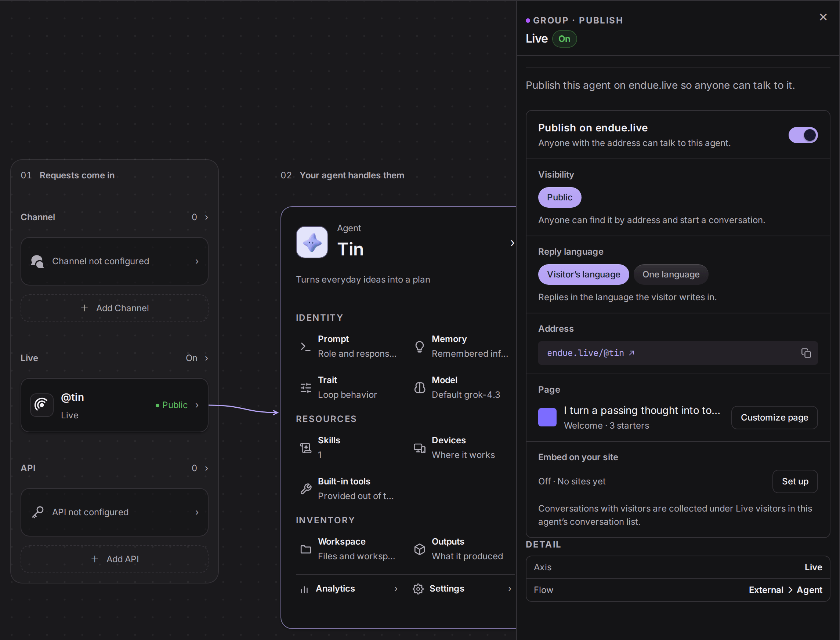
Task: Click the Tin agent star avatar
Action: pyautogui.click(x=312, y=242)
